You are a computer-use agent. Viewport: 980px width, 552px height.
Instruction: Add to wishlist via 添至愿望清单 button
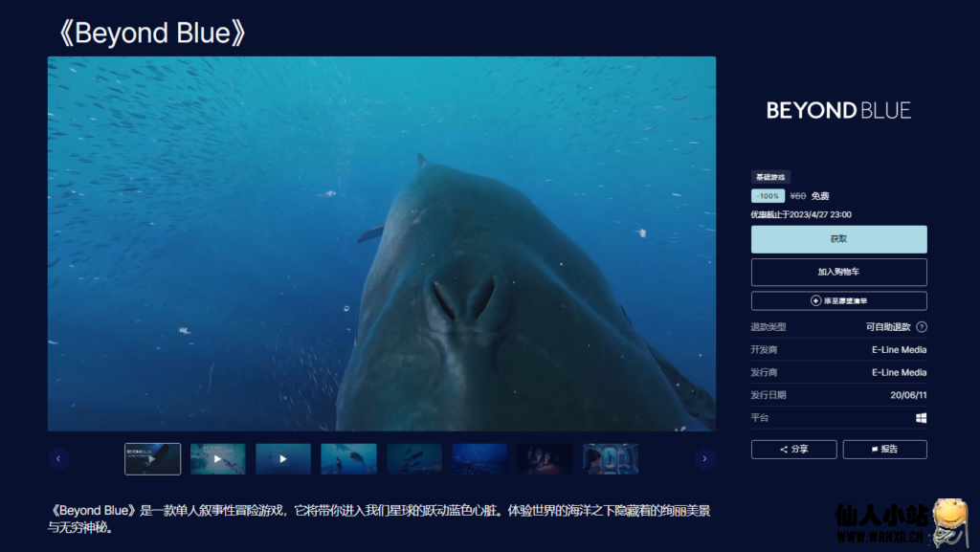tap(838, 300)
